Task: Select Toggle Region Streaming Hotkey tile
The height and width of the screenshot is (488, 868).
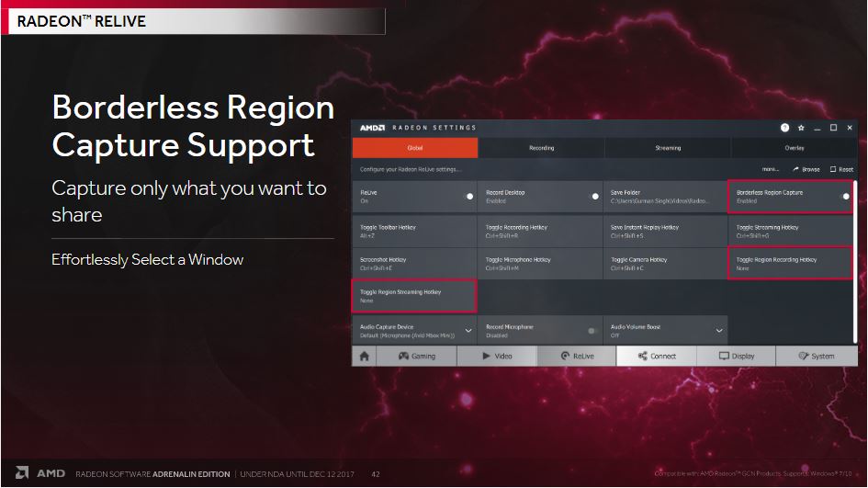Action: click(x=414, y=296)
